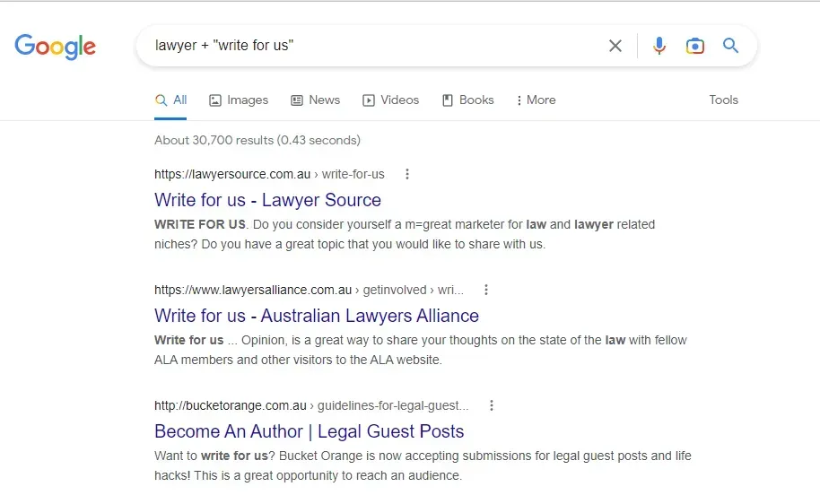Click the www.lawyersalliance.com.au URL breadcrumb
This screenshot has height=504, width=820.
coord(309,290)
